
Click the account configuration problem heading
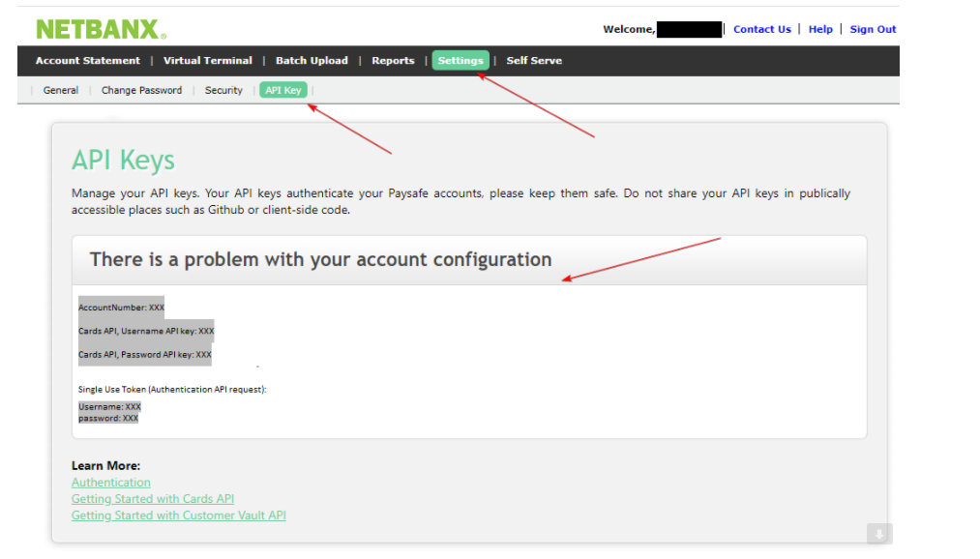click(320, 259)
